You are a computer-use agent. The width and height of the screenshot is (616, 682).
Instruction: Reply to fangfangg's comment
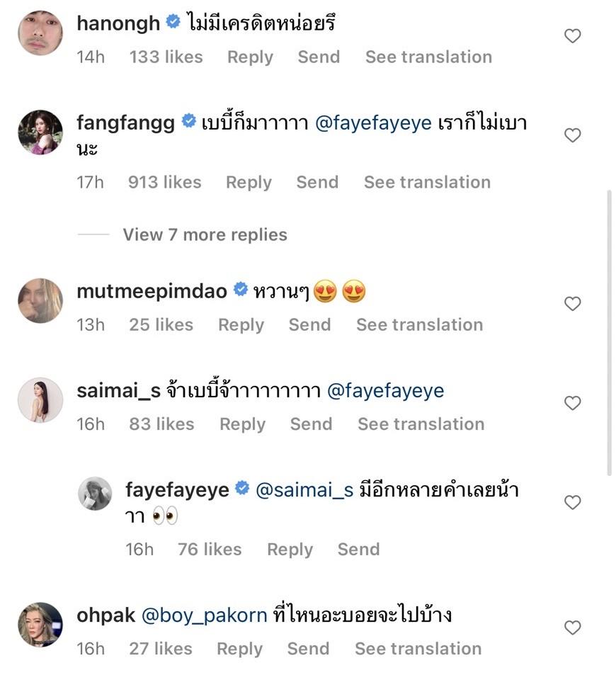click(x=249, y=183)
